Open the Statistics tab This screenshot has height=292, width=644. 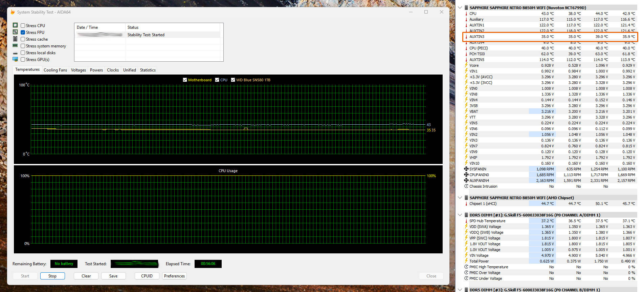point(148,70)
